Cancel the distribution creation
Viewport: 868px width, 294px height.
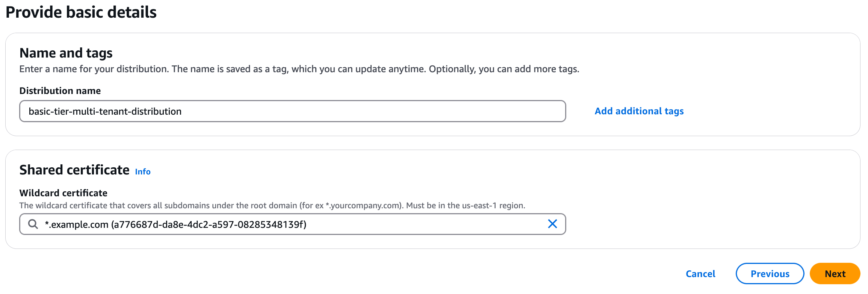pos(700,274)
